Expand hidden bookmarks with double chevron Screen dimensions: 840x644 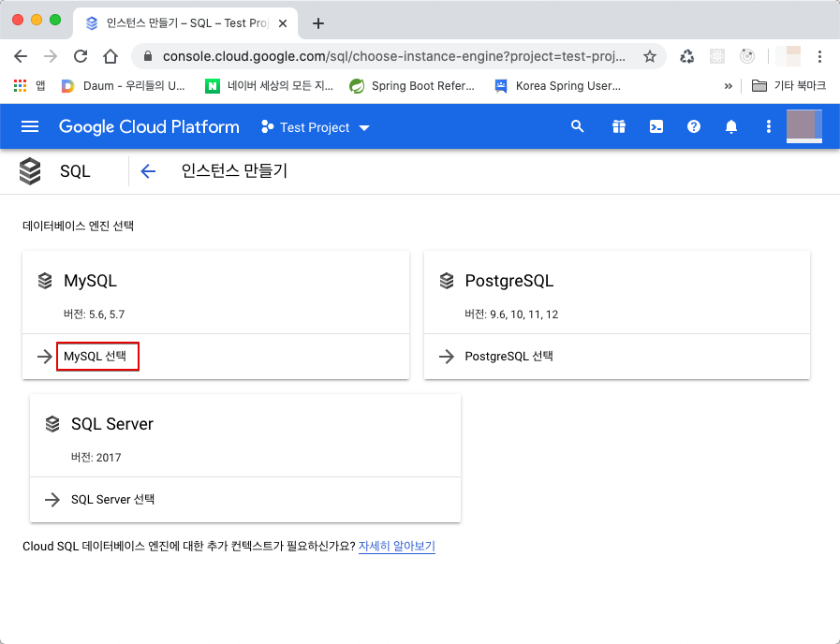728,86
